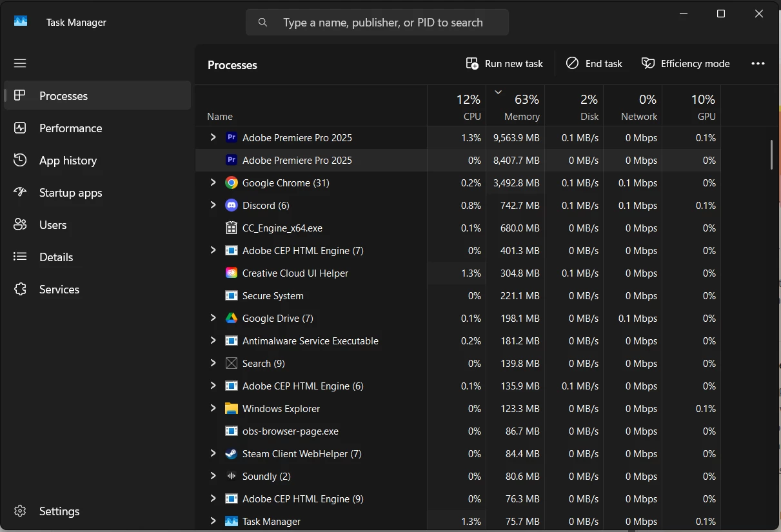
Task: Select the 3,492.8 MB memory value
Action: pos(515,182)
